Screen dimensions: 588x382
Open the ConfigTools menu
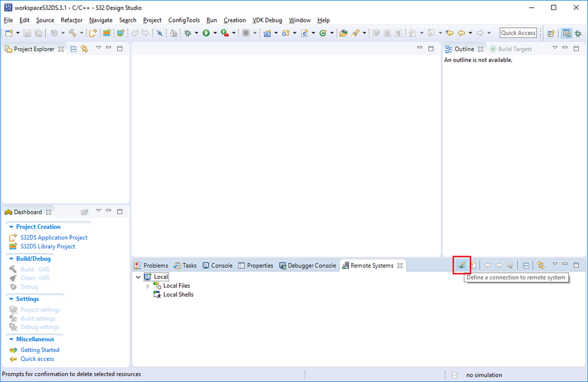point(184,20)
